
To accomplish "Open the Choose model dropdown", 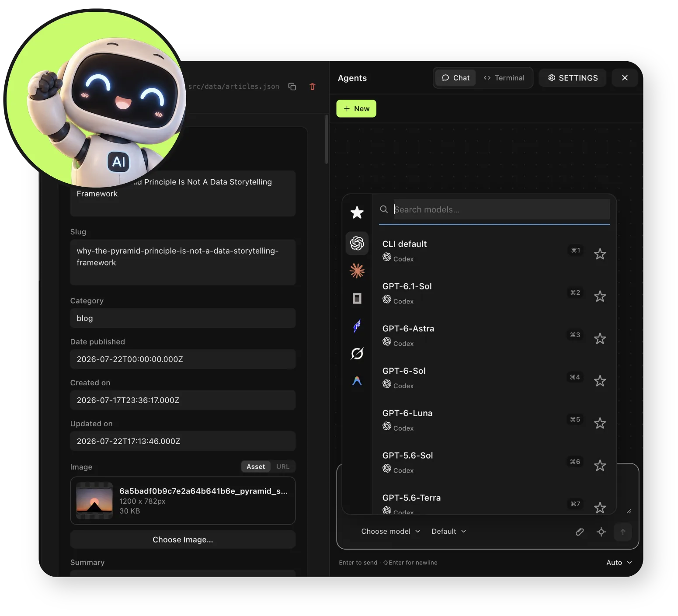I will pyautogui.click(x=390, y=532).
